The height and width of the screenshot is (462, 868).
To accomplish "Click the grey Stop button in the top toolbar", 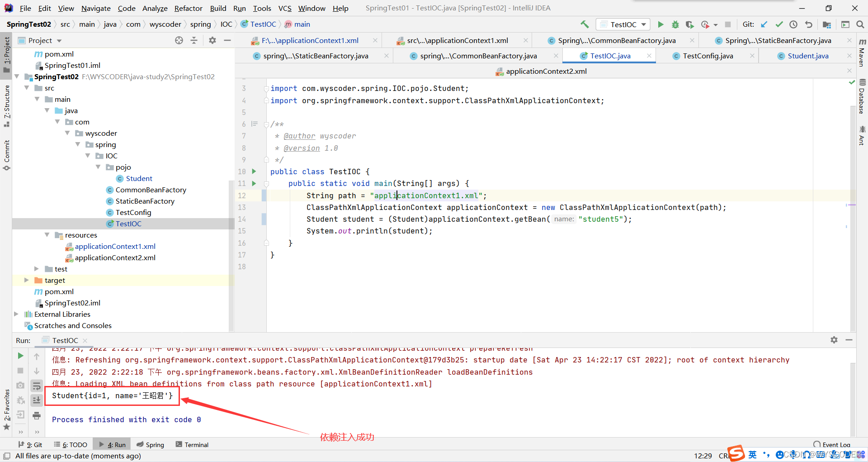I will pos(728,24).
